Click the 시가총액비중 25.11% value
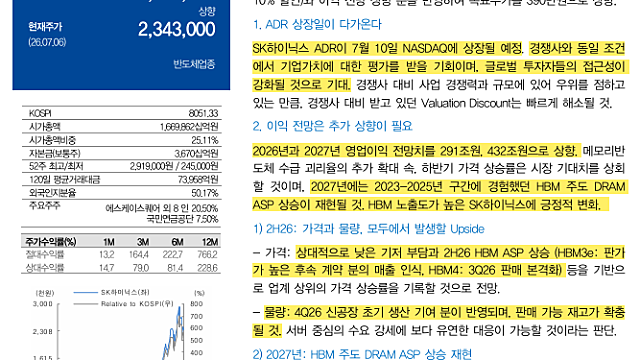The image size is (640, 360). [205, 140]
